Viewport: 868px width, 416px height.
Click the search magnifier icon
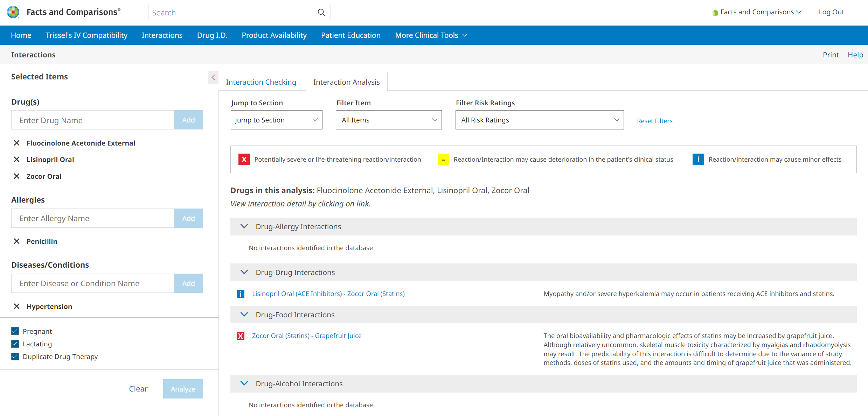pos(321,13)
